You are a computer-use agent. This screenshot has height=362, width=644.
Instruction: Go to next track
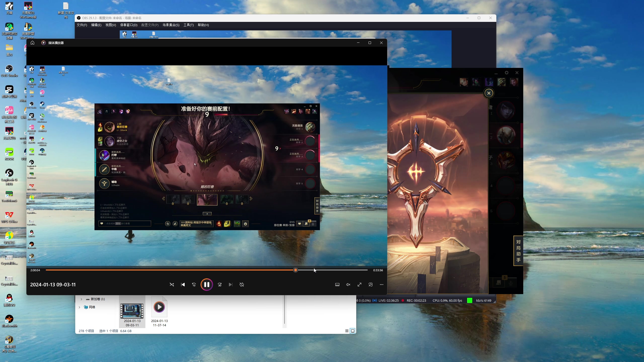click(x=230, y=285)
